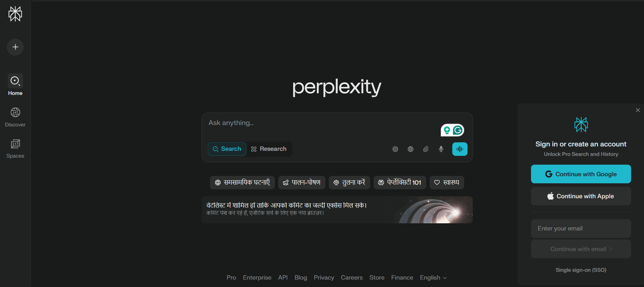The image size is (644, 287).
Task: Open Spaces from the sidebar
Action: (15, 149)
